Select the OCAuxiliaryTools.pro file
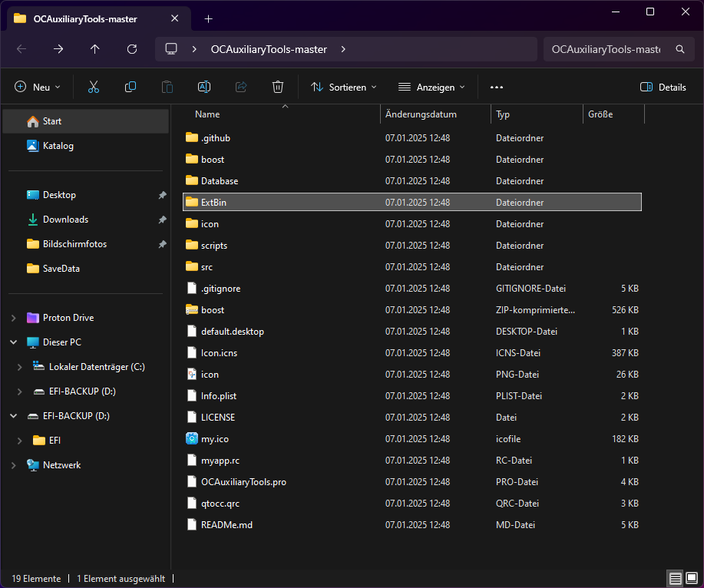Screen dimensions: 704x588 coord(243,482)
